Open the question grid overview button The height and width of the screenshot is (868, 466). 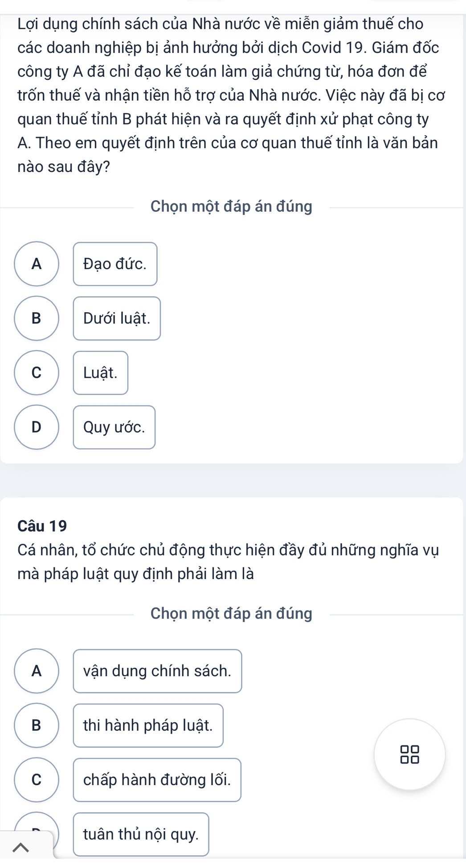409,754
